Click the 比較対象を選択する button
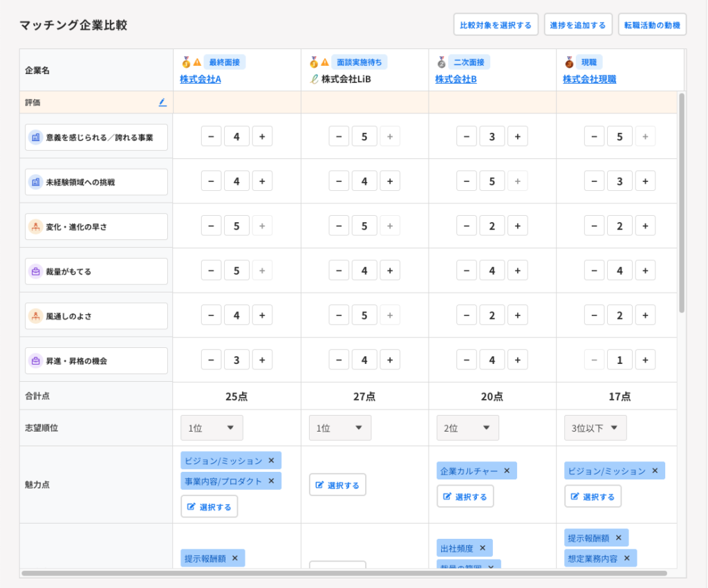 [x=496, y=25]
